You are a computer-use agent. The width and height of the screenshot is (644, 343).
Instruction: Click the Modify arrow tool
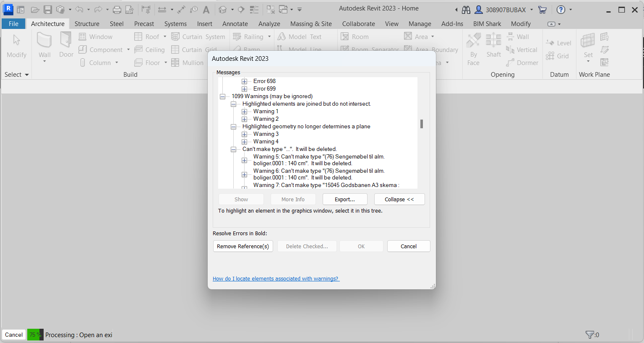coord(16,46)
